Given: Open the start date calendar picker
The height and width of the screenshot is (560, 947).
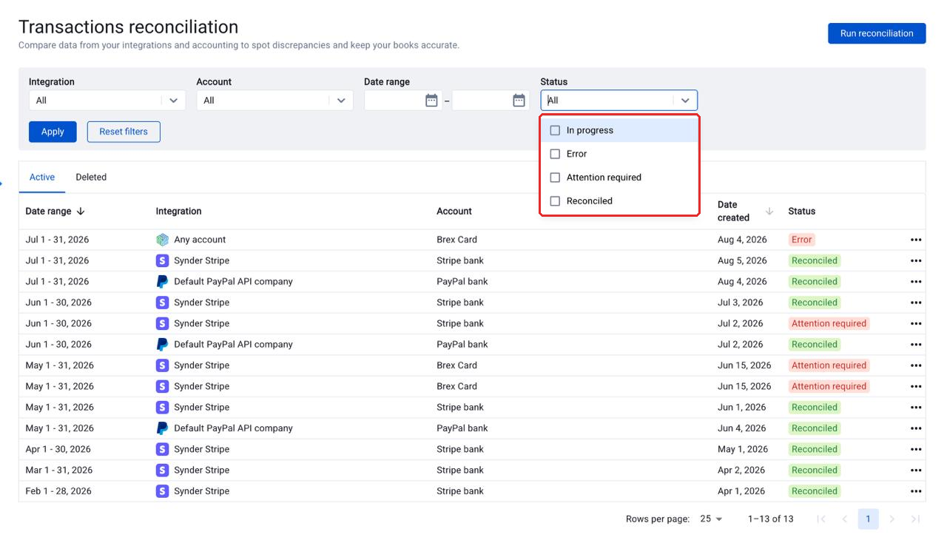Looking at the screenshot, I should click(x=431, y=101).
